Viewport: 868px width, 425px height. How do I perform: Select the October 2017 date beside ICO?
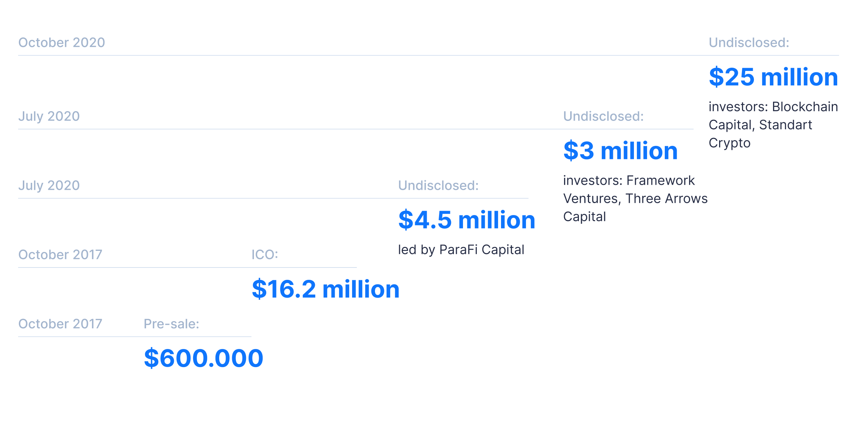click(60, 254)
